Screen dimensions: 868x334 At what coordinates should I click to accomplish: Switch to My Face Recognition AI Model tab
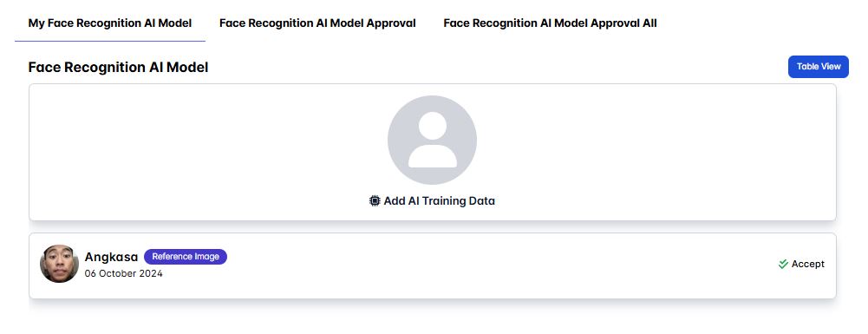click(110, 23)
